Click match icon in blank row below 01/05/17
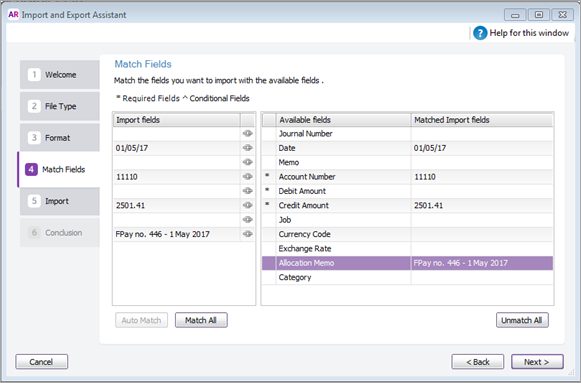 248,162
